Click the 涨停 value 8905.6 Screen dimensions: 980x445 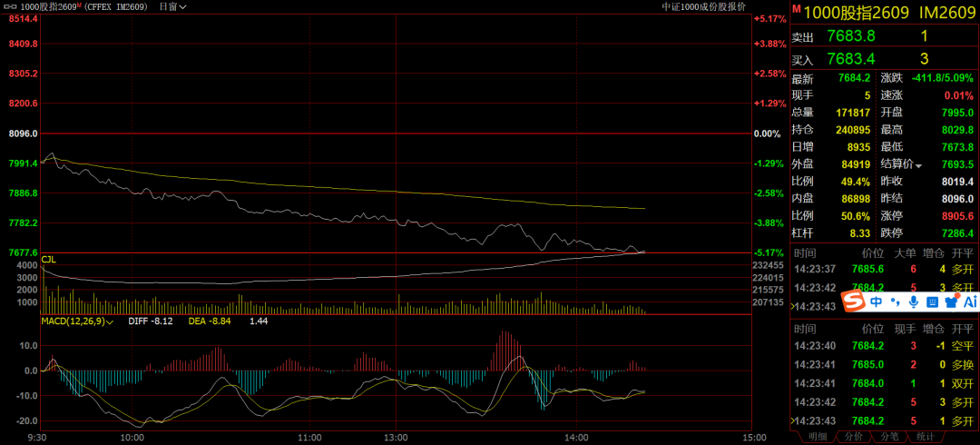point(957,216)
